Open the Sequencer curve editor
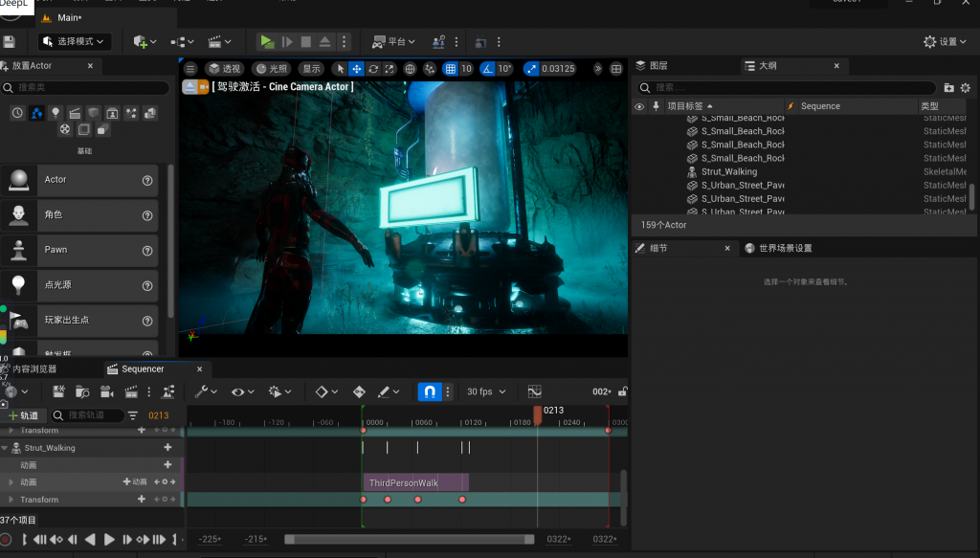980x558 pixels. pyautogui.click(x=534, y=391)
